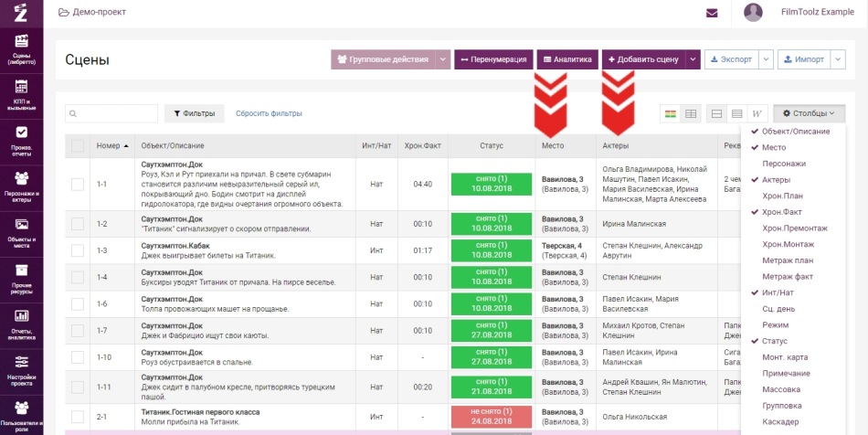This screenshot has height=435, width=868.
Task: Check the box for scene 1-2
Action: tap(78, 224)
